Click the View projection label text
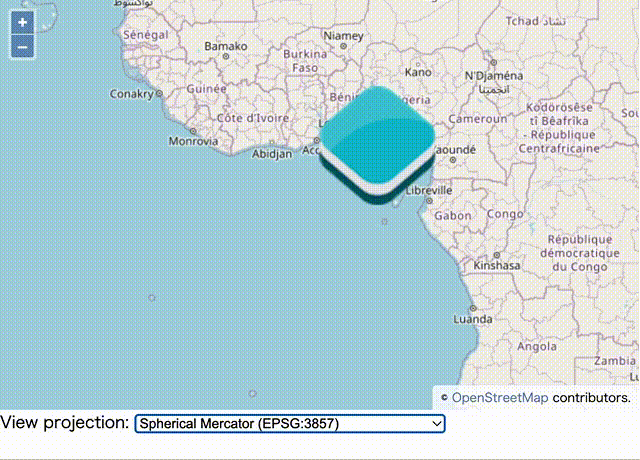The image size is (640, 460). tap(64, 423)
